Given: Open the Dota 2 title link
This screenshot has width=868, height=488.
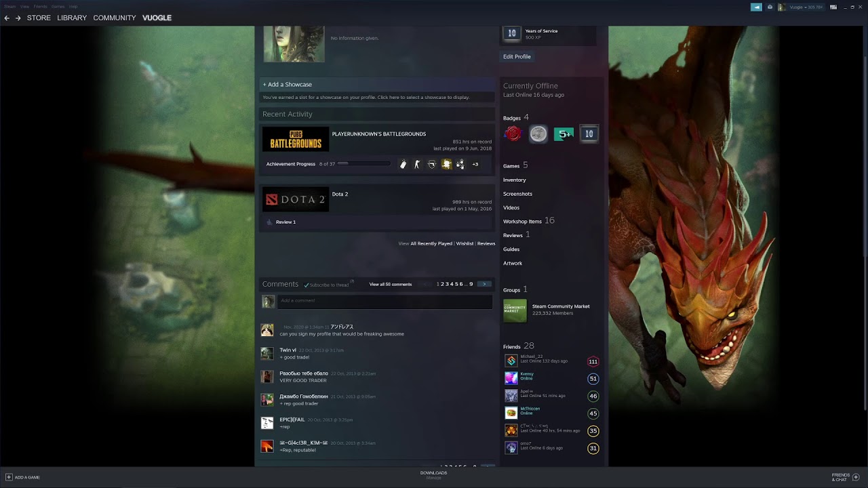Looking at the screenshot, I should [x=340, y=195].
